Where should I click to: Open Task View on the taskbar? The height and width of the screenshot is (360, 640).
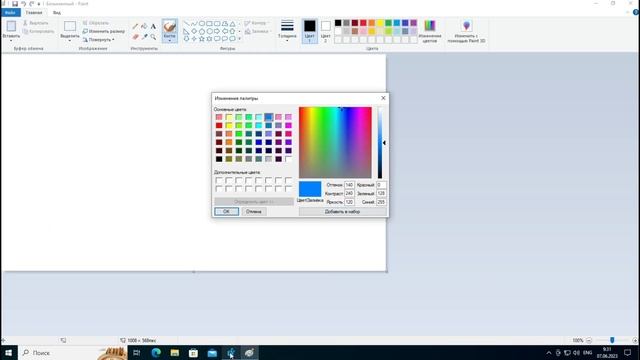pos(137,353)
